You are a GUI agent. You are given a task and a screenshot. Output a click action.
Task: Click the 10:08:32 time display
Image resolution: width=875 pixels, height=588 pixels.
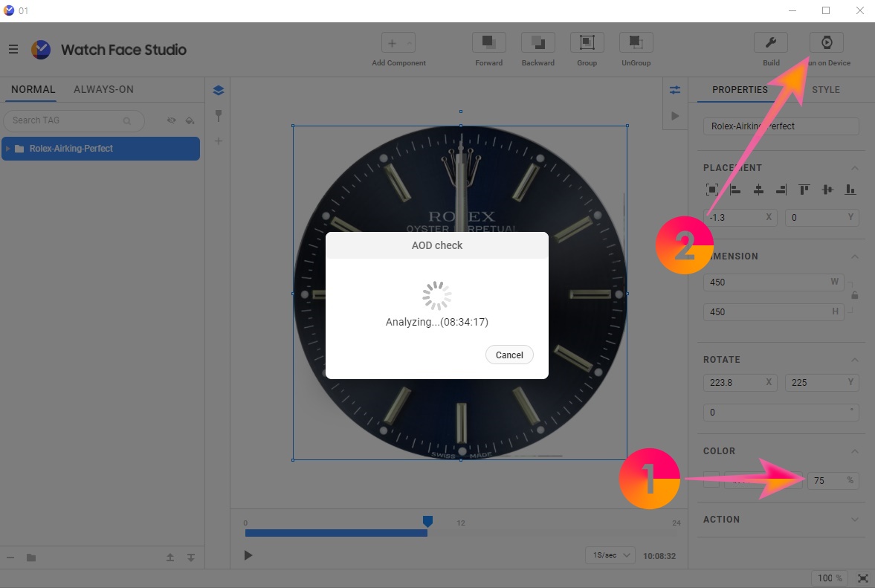659,556
